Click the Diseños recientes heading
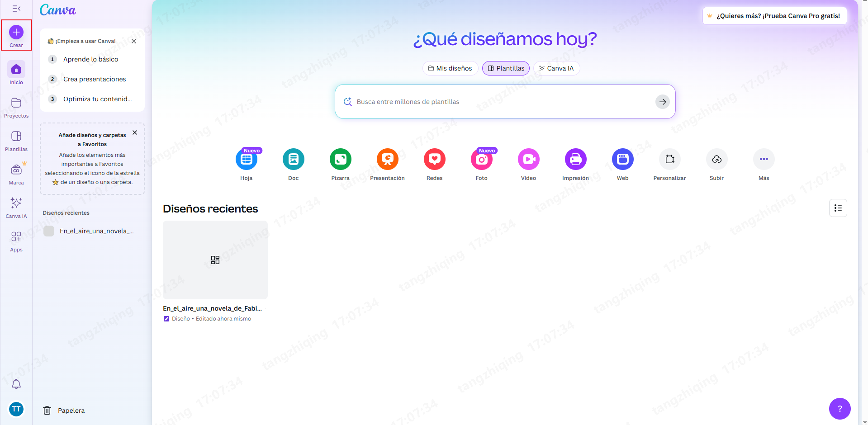 point(210,208)
